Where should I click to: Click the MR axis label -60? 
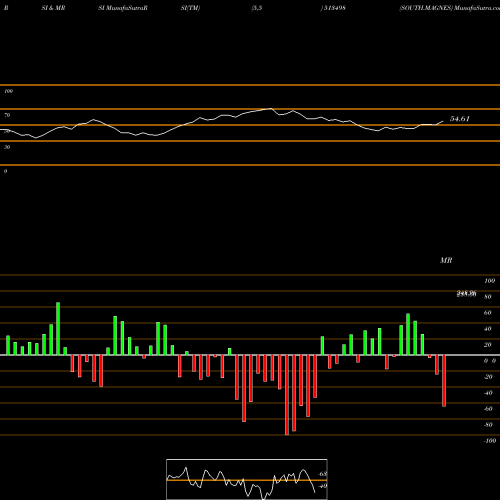[x=488, y=409]
